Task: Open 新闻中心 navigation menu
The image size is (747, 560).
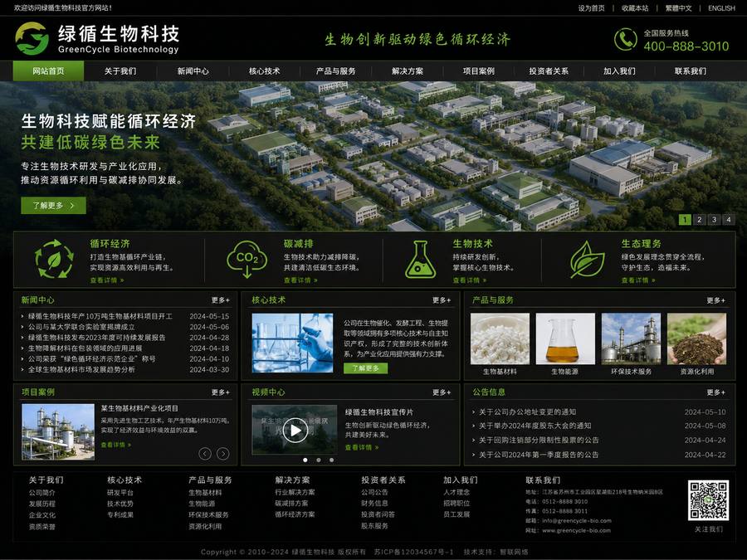Action: 193,71
